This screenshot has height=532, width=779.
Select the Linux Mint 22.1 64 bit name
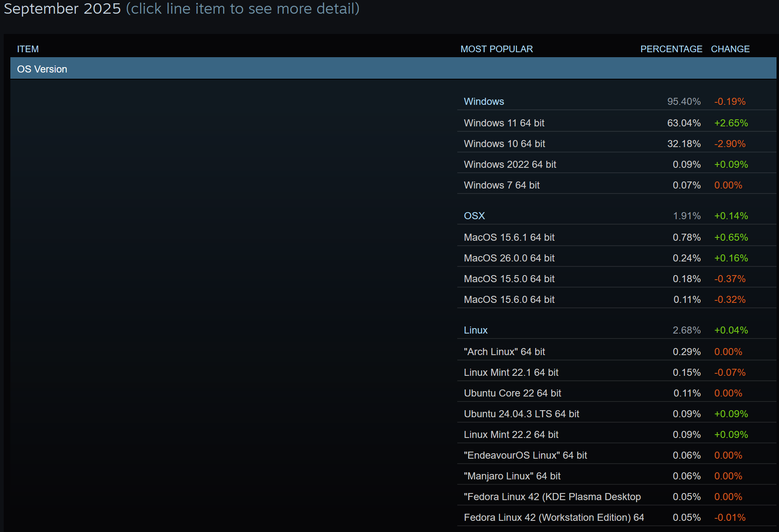pyautogui.click(x=511, y=372)
